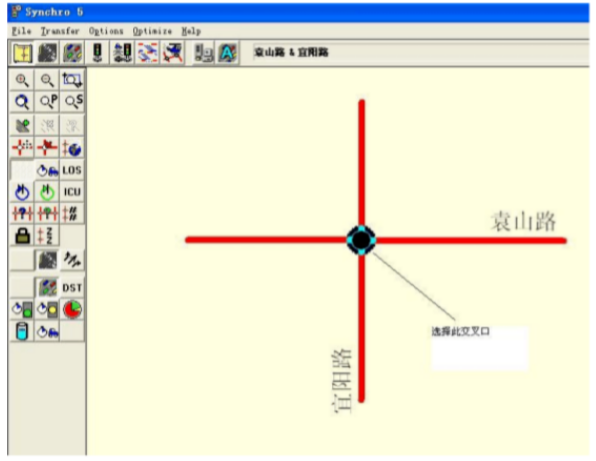Image resolution: width=596 pixels, height=461 pixels.
Task: Click clock-and-car icon beside cyan cylinder
Action: [x=47, y=331]
